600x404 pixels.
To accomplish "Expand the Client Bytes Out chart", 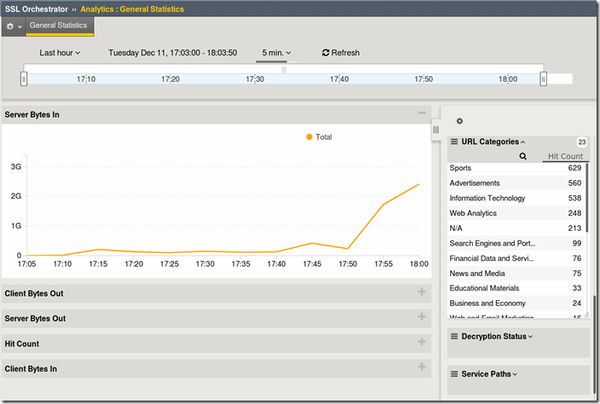I will point(422,292).
